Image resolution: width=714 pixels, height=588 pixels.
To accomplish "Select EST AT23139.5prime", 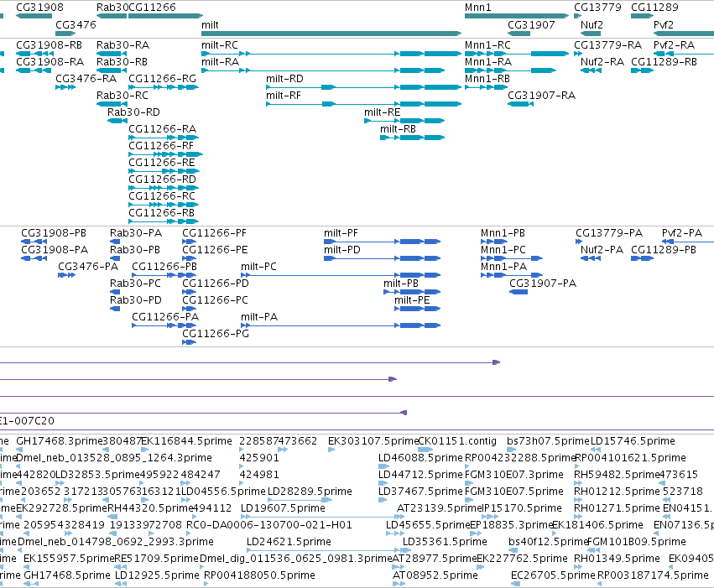I will click(401, 517).
